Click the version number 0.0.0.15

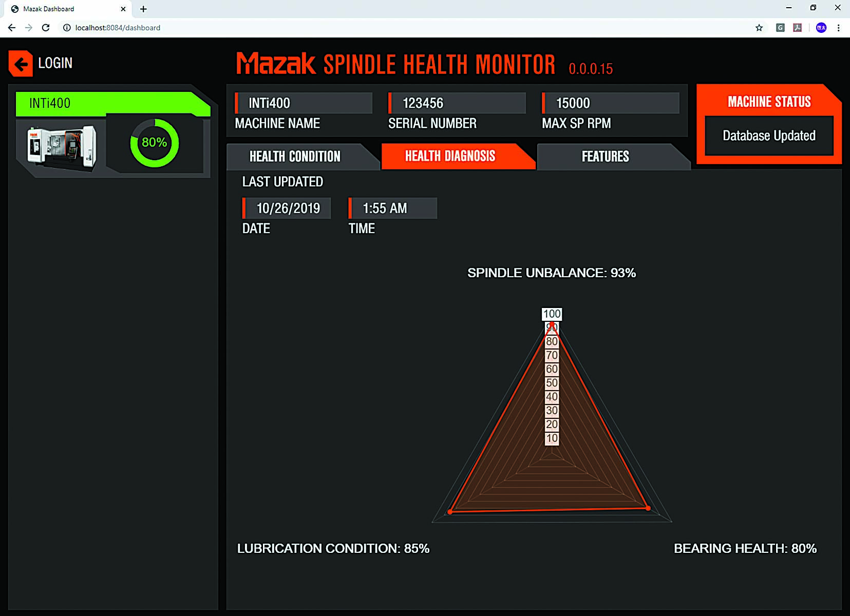click(591, 69)
